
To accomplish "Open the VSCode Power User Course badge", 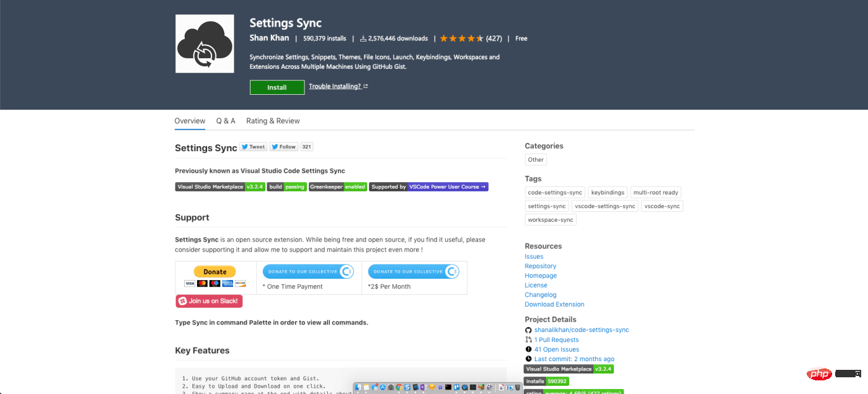I will tap(429, 186).
